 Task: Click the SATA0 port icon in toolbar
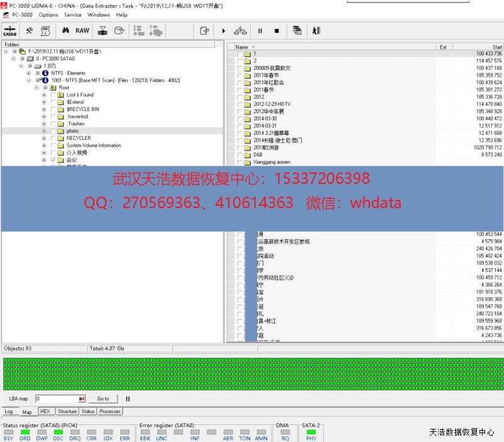click(10, 30)
